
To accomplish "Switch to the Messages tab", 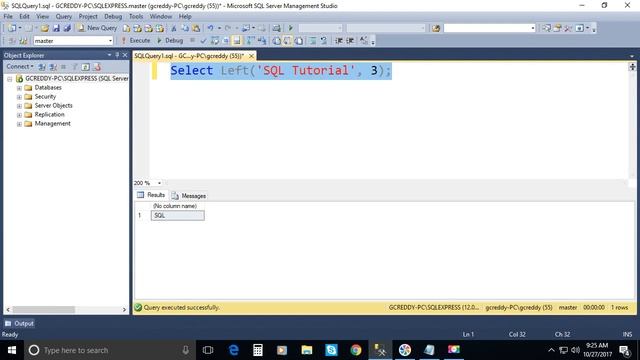I will [x=189, y=196].
